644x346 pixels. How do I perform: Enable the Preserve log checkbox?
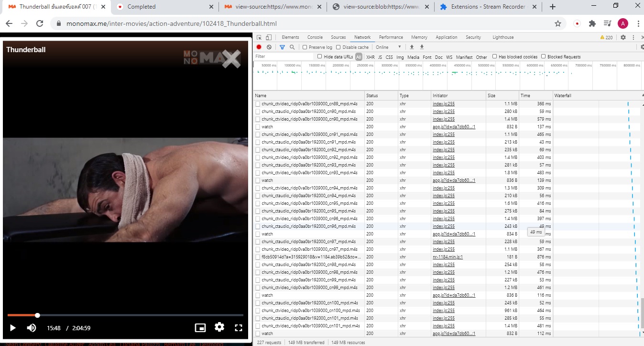305,47
